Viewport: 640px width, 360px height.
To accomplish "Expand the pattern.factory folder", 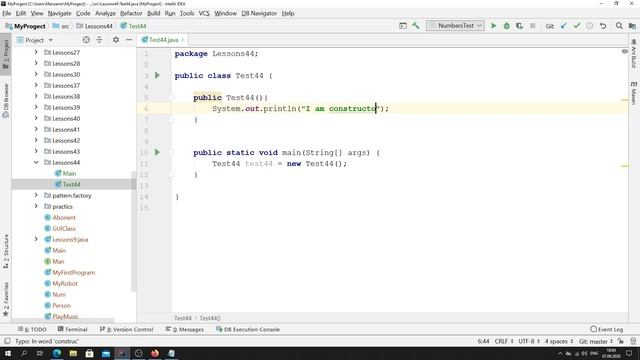I will point(36,196).
